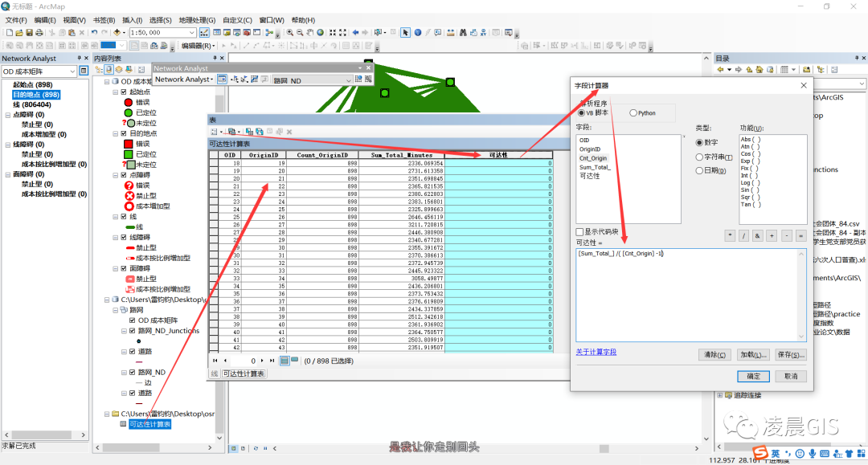Switch to the 可达性计算表 table tab
Screen dimensions: 868x465
click(244, 373)
